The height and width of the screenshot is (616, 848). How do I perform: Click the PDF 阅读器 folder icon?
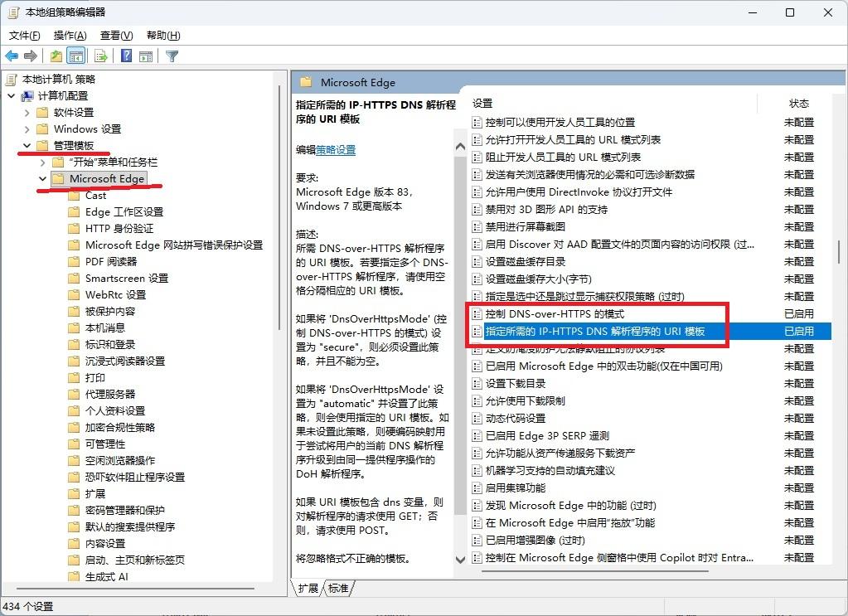[74, 262]
